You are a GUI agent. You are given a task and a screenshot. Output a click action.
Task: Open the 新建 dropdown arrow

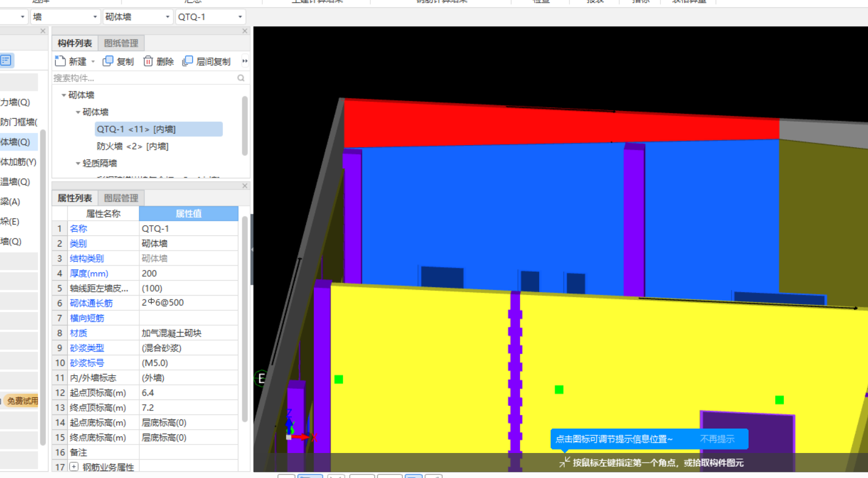point(93,61)
